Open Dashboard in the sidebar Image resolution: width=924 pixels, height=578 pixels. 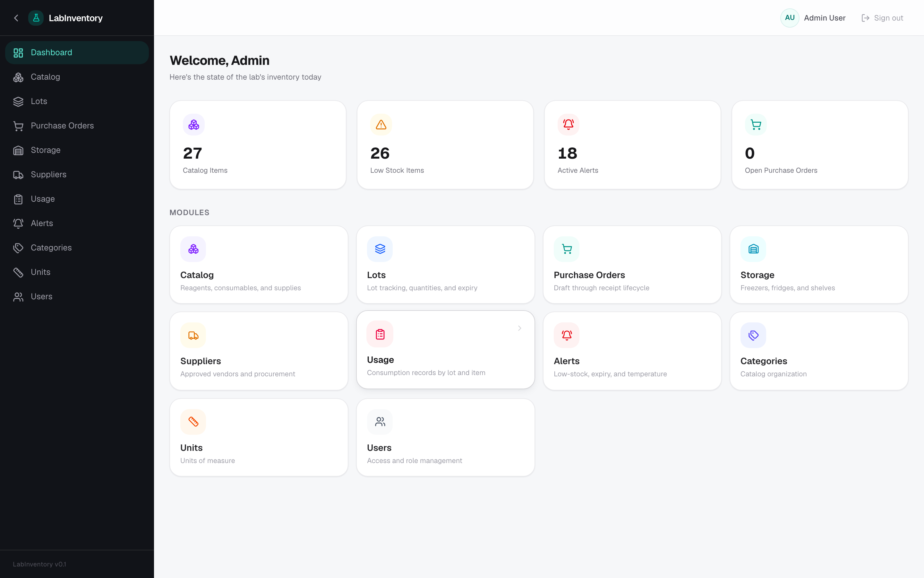click(x=77, y=53)
